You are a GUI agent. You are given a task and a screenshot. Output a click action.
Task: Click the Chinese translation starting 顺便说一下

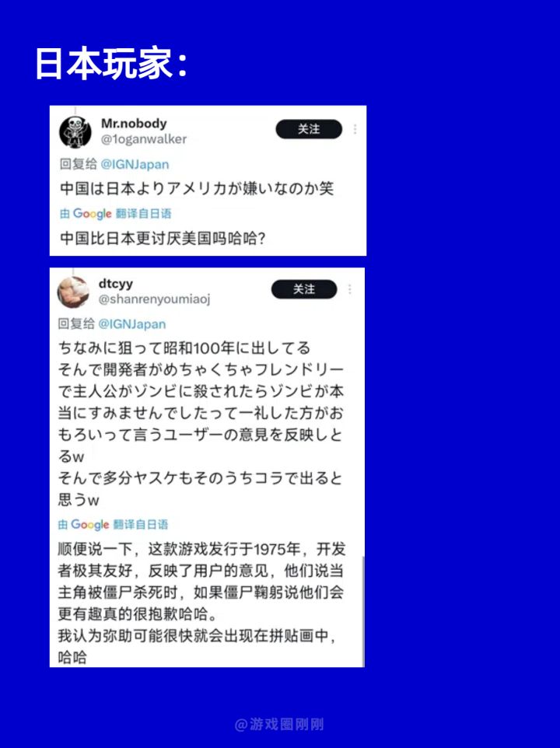pyautogui.click(x=201, y=603)
